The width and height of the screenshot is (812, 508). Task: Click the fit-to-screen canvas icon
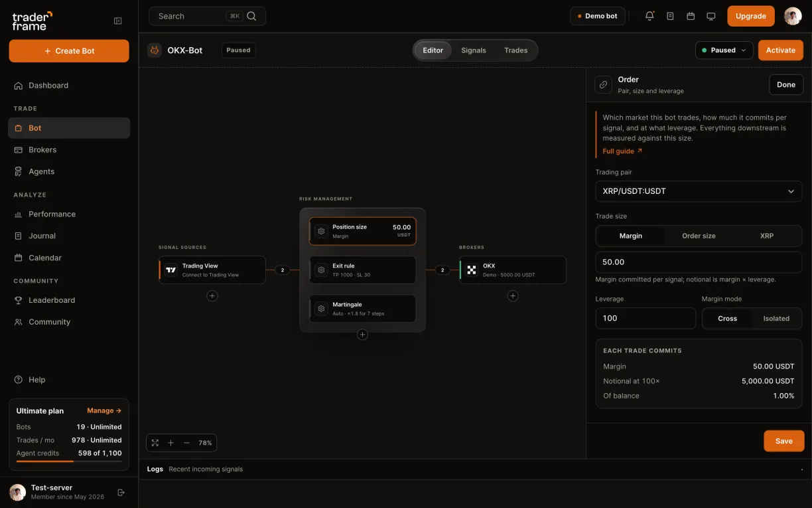point(155,443)
